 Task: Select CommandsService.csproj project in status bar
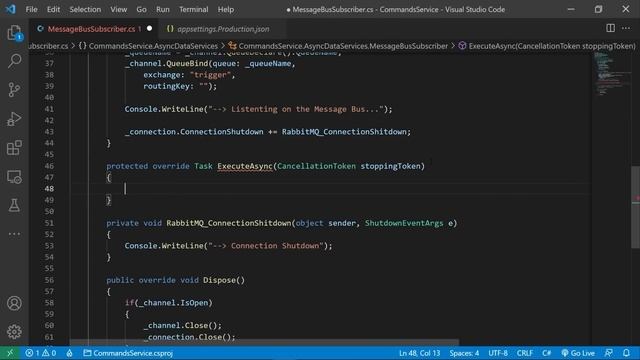pos(128,353)
